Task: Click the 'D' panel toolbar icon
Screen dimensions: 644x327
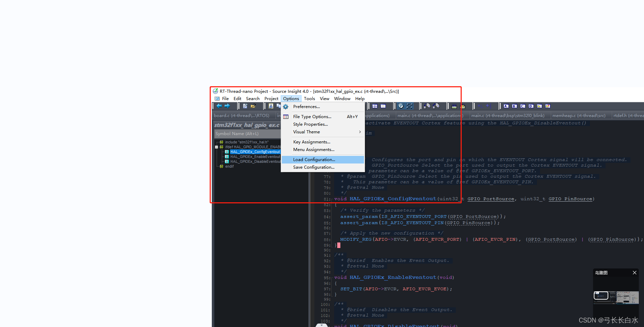Action: tap(531, 106)
